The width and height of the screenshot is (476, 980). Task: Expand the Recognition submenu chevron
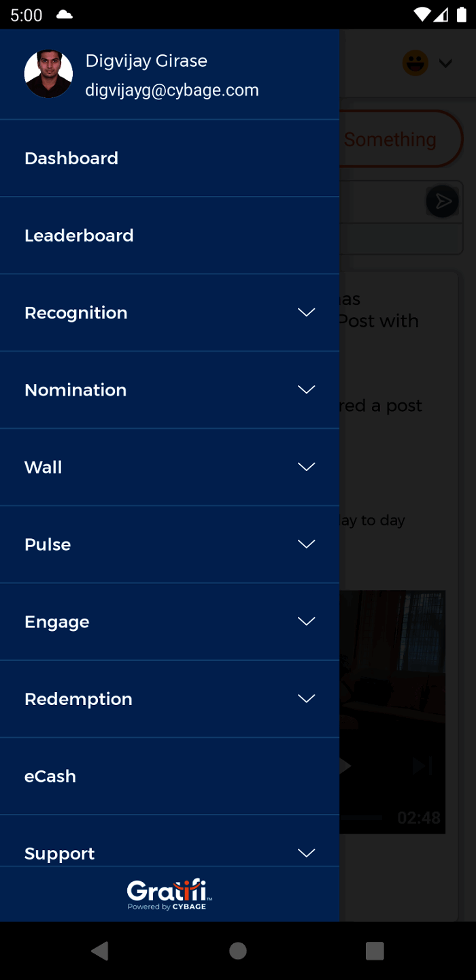pyautogui.click(x=307, y=312)
